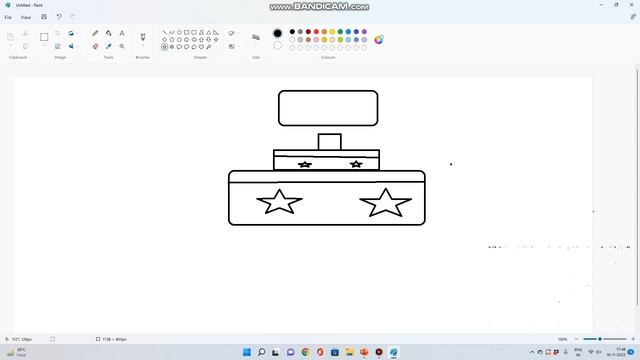Pick the Curve shape

[172, 32]
